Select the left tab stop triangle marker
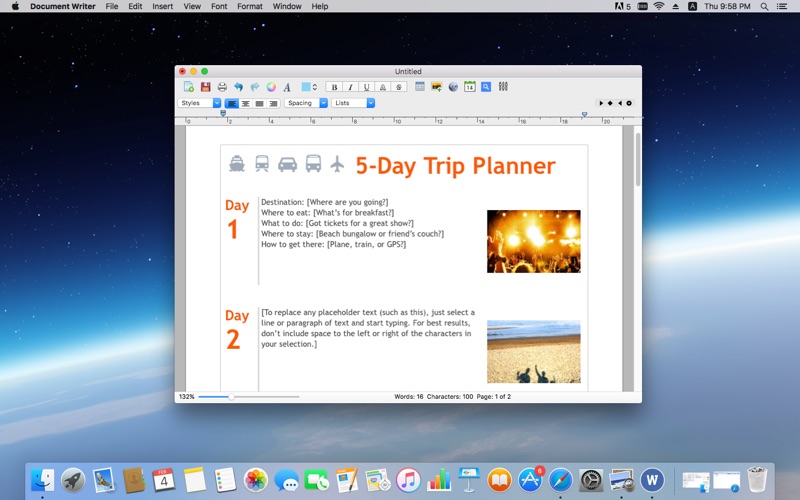The width and height of the screenshot is (800, 500). pyautogui.click(x=601, y=103)
